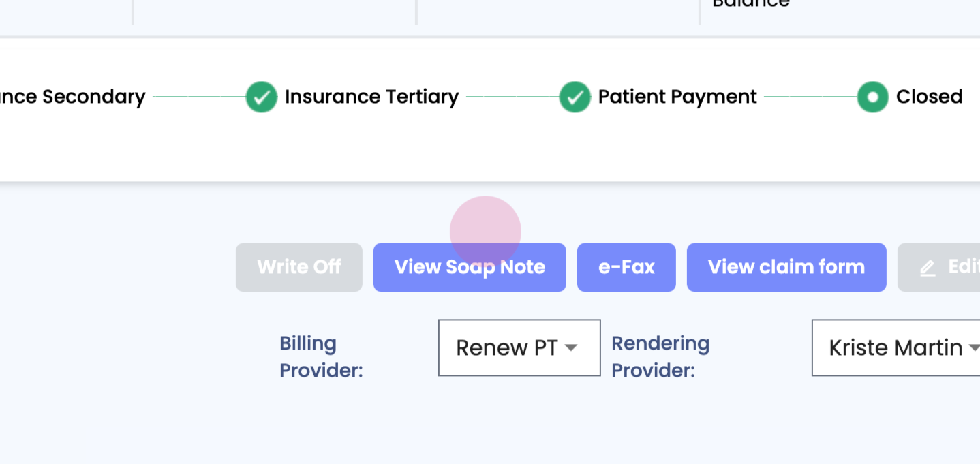Go to the Closed step label
Viewport: 980px width, 464px height.
tap(929, 97)
